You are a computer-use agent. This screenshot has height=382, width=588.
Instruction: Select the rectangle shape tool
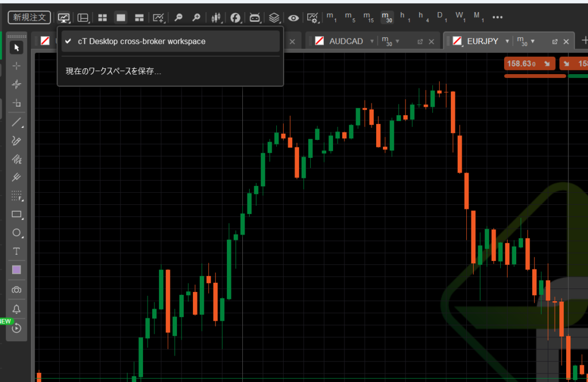click(x=17, y=215)
